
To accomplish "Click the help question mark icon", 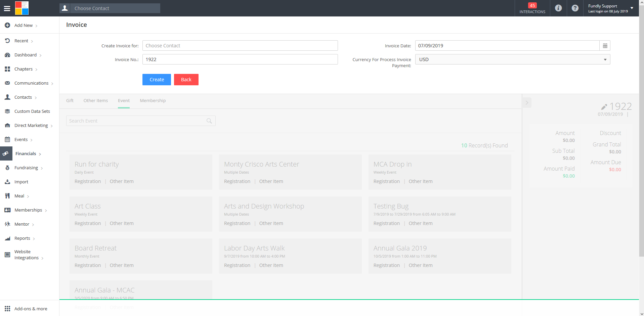I will (x=575, y=8).
